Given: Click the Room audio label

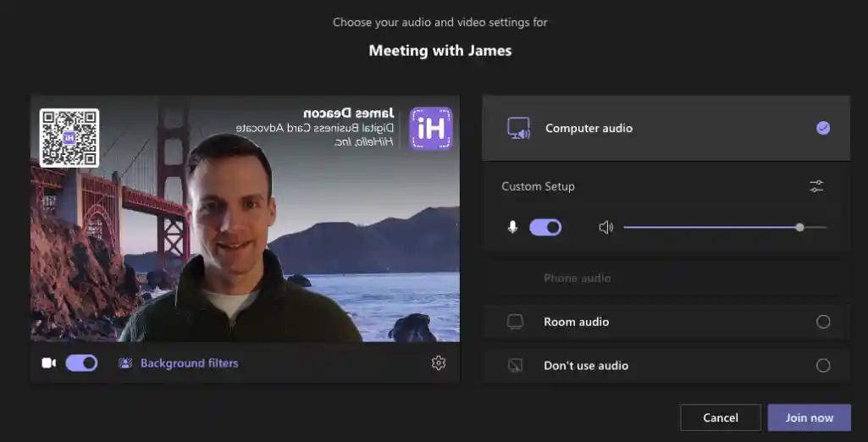Looking at the screenshot, I should point(577,322).
